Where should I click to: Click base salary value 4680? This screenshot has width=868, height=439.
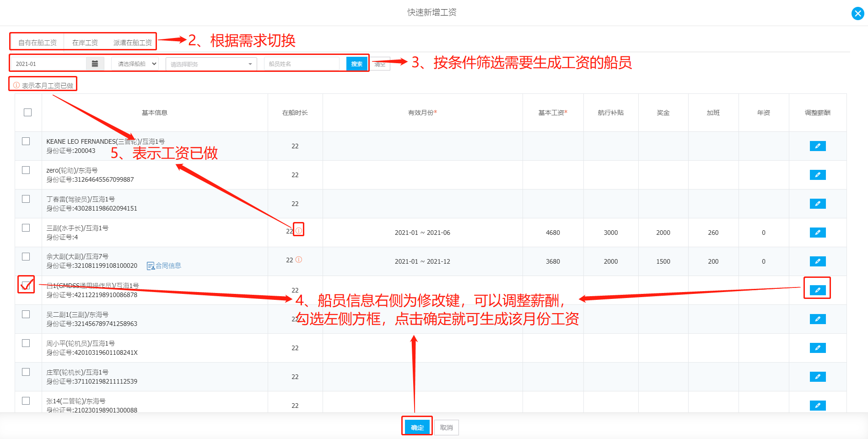[553, 233]
